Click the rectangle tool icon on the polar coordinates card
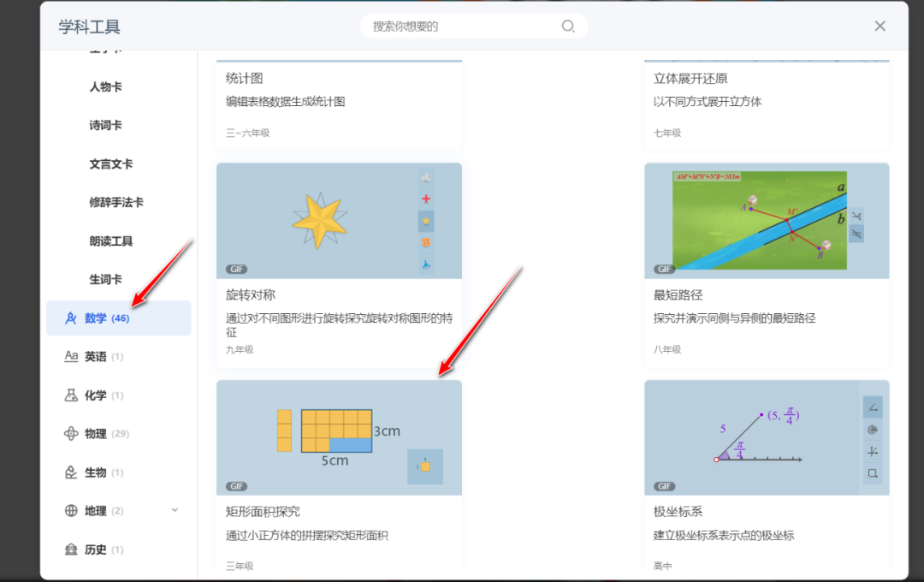This screenshot has height=582, width=924. 874,473
